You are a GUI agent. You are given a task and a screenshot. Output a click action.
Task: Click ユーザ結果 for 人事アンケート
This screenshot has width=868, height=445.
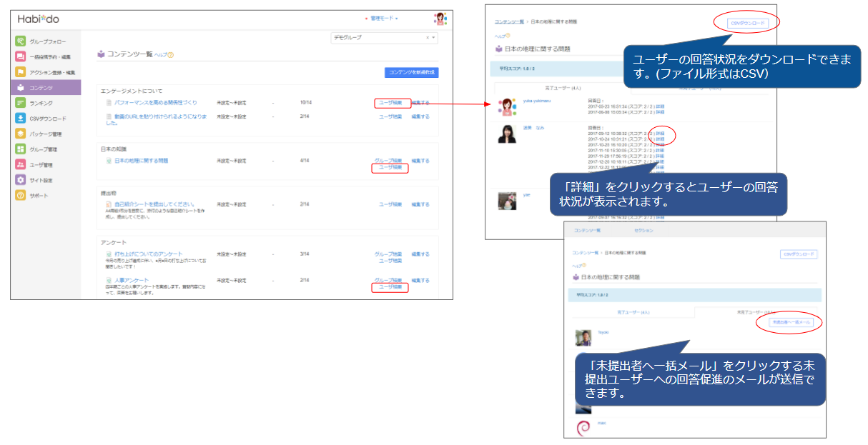(390, 287)
